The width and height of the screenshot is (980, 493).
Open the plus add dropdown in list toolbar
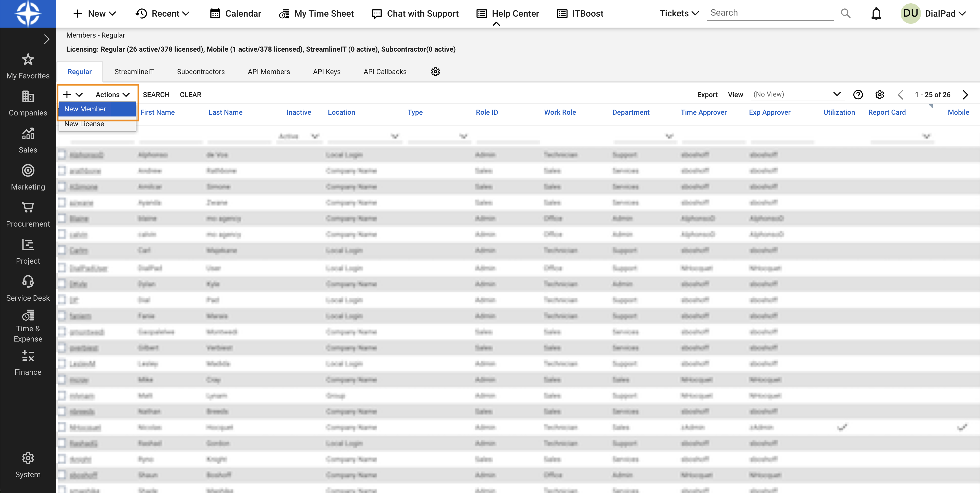73,95
